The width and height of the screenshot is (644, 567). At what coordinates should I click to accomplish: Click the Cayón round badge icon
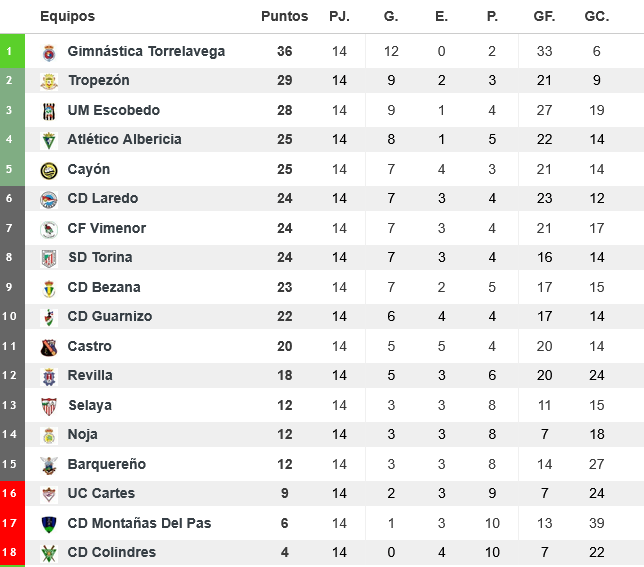[x=48, y=170]
